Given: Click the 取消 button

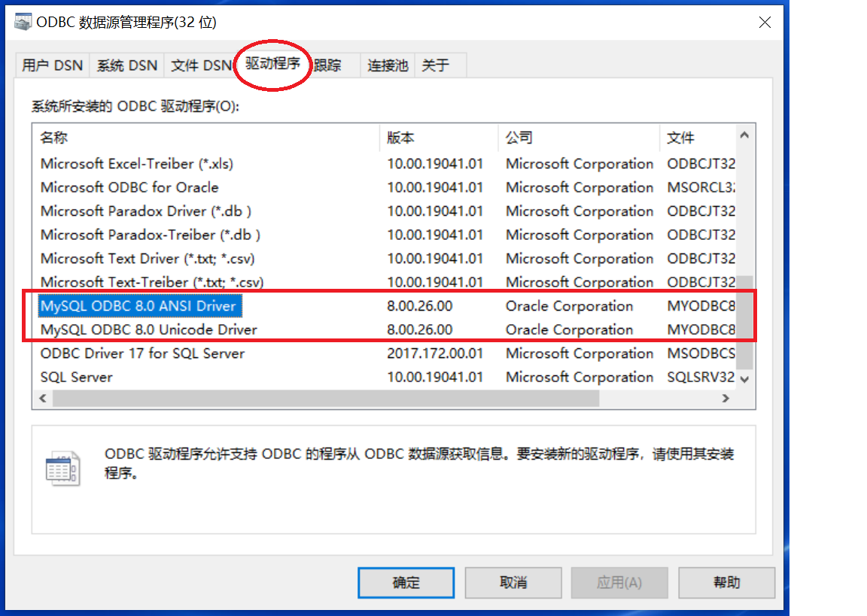Looking at the screenshot, I should (513, 582).
